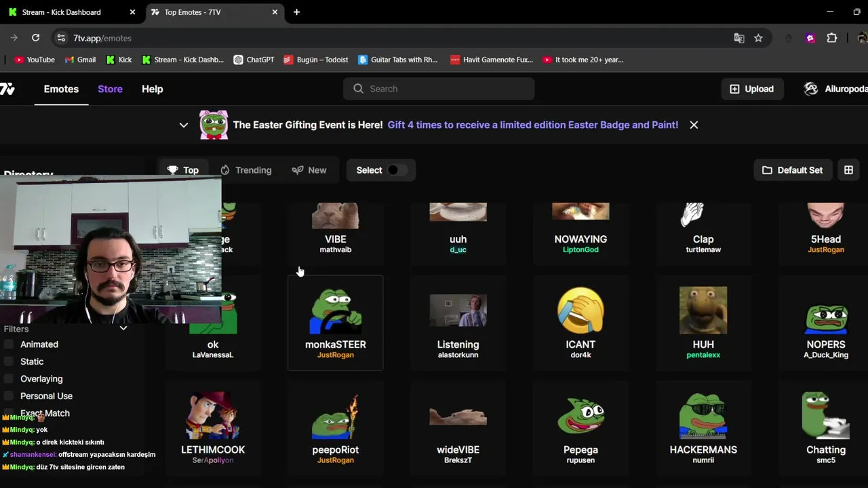Click the browser address bar URL
The image size is (868, 488).
pyautogui.click(x=102, y=38)
